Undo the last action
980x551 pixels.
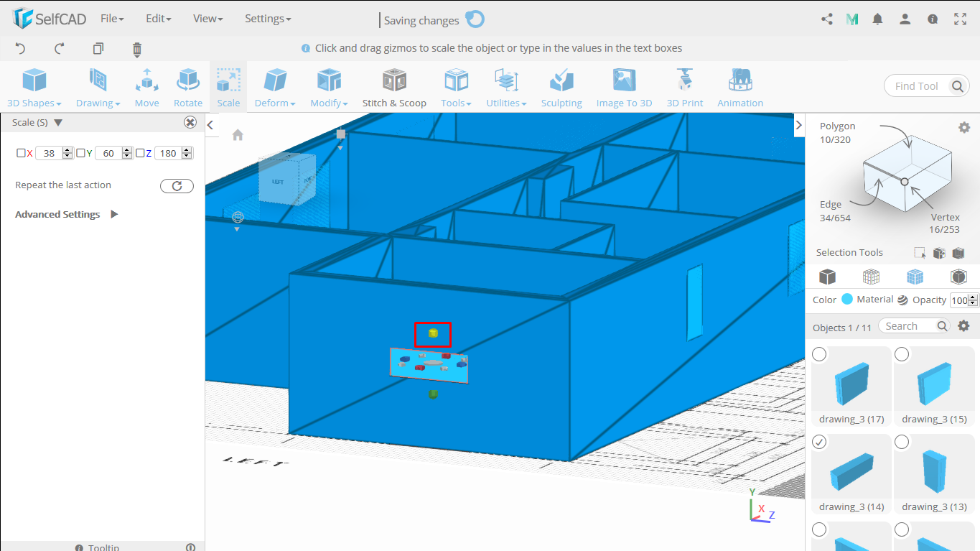pyautogui.click(x=20, y=49)
